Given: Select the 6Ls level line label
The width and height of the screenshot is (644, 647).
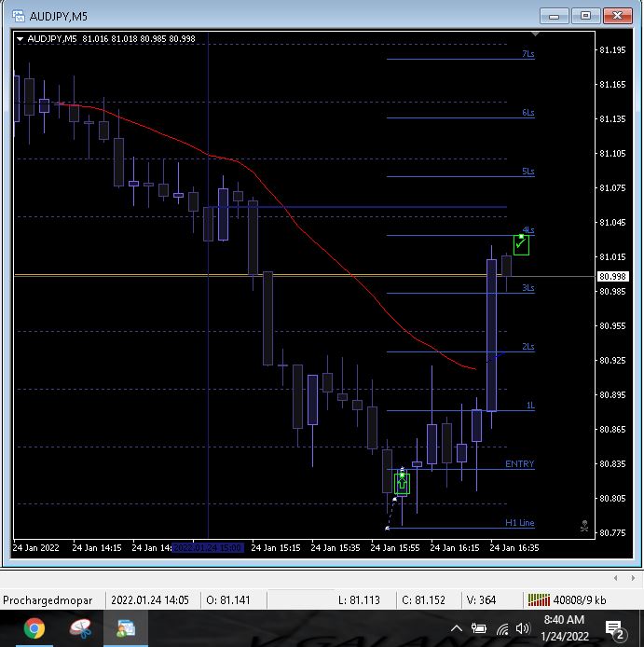Looking at the screenshot, I should click(x=528, y=112).
